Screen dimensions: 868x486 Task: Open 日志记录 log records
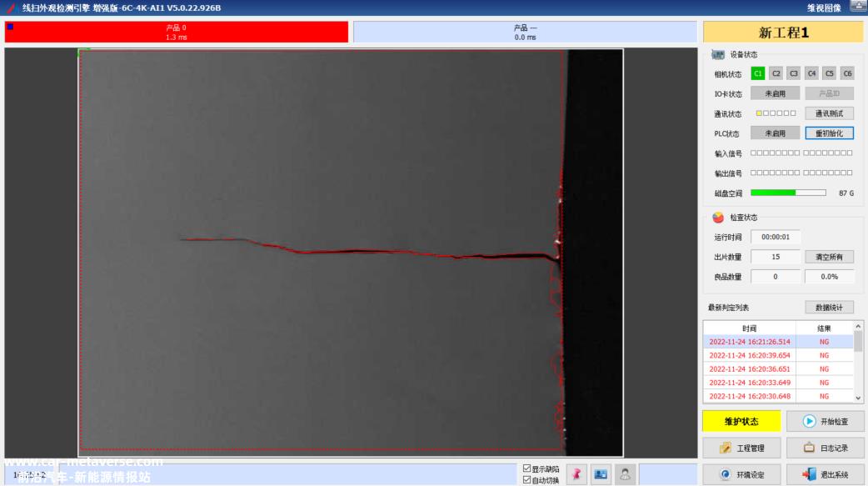point(826,448)
